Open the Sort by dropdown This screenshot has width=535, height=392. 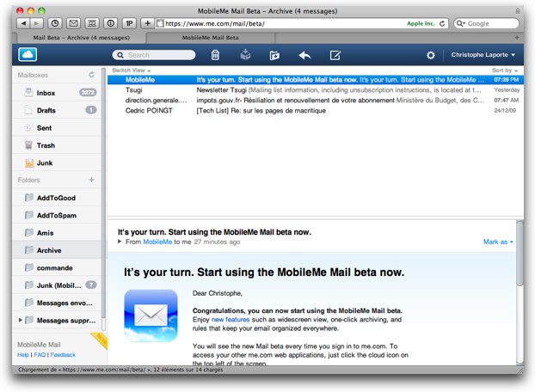click(x=505, y=70)
